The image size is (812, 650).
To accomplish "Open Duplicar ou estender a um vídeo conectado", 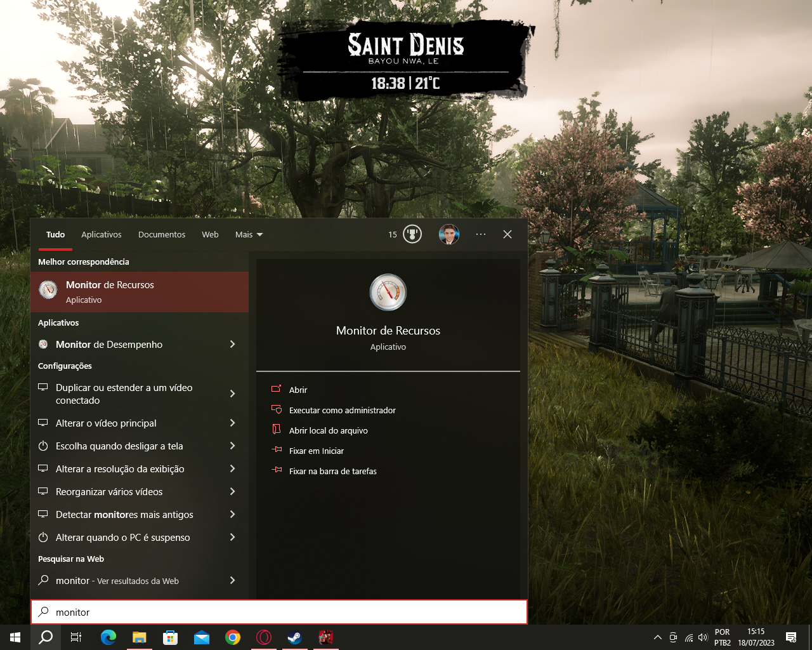I will (124, 394).
